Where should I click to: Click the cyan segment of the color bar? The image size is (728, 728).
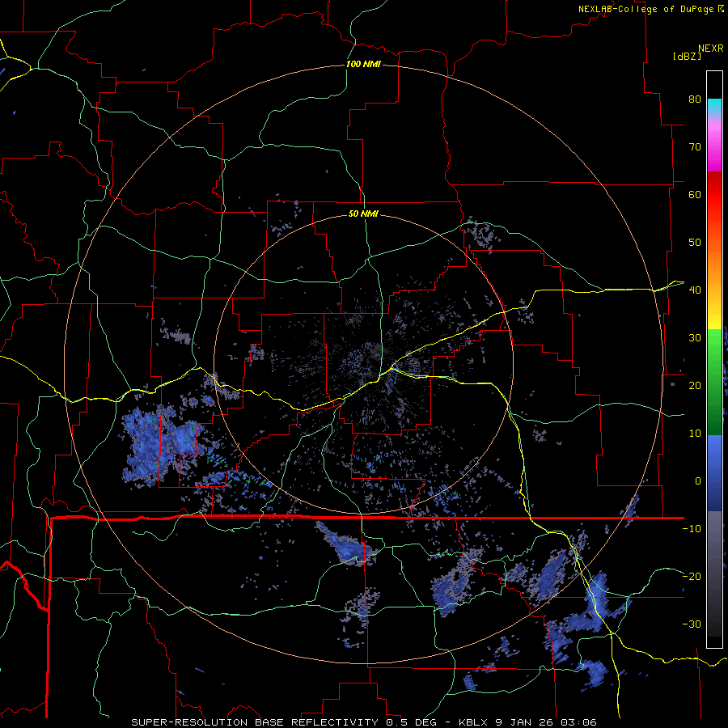point(714,107)
